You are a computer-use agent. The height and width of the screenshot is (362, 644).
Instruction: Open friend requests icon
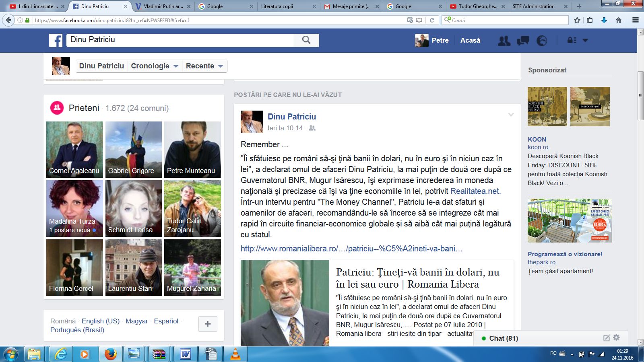(504, 40)
